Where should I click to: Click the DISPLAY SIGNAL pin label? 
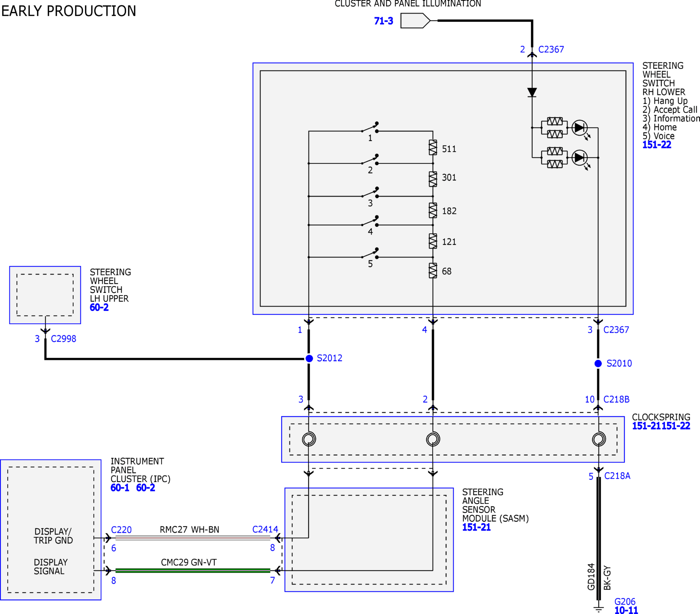click(x=51, y=567)
